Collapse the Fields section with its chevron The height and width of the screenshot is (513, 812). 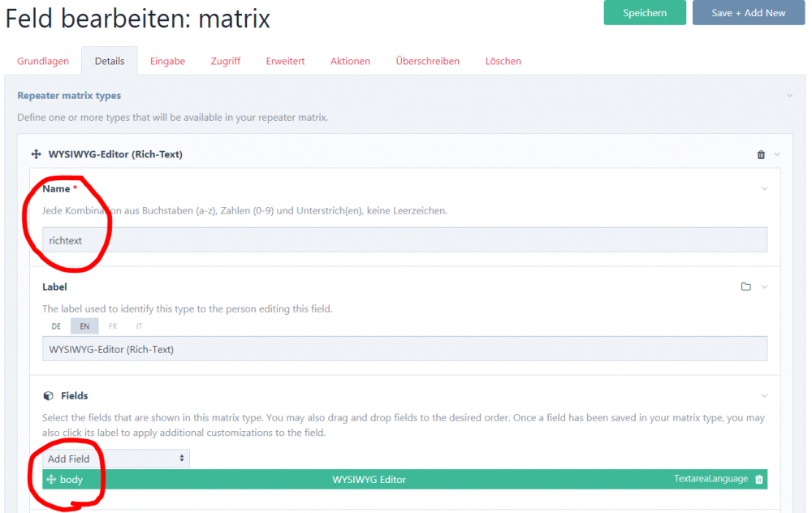763,395
